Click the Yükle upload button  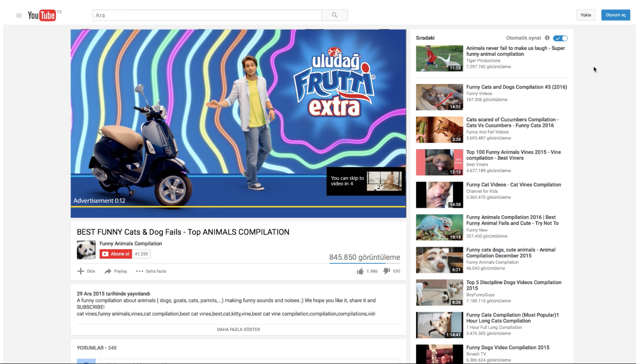(x=586, y=15)
